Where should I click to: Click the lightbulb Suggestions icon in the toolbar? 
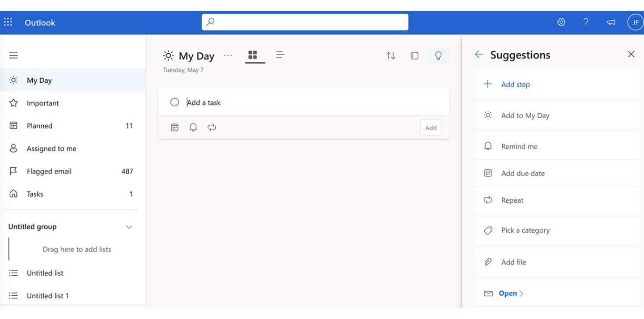pos(438,55)
